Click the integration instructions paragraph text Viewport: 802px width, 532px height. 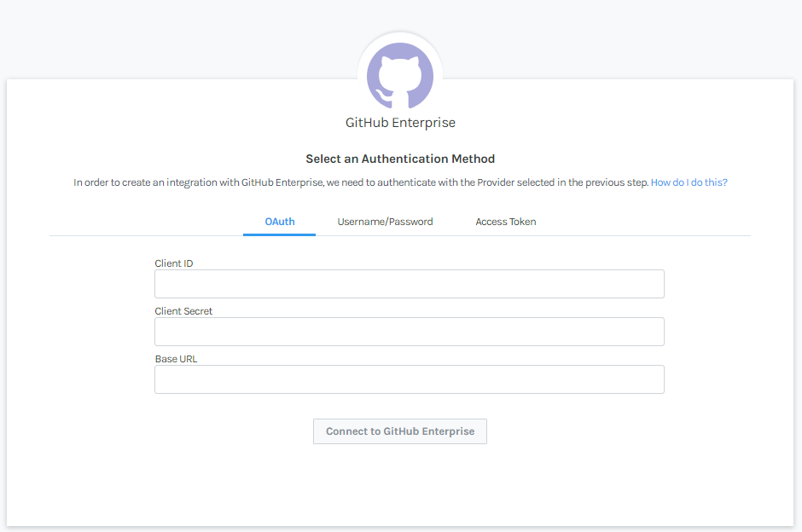point(361,182)
